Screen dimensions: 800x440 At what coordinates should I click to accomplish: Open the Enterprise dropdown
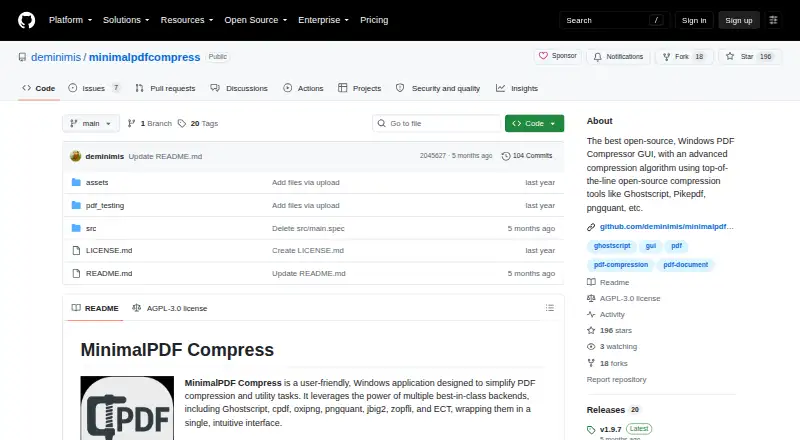coord(323,20)
